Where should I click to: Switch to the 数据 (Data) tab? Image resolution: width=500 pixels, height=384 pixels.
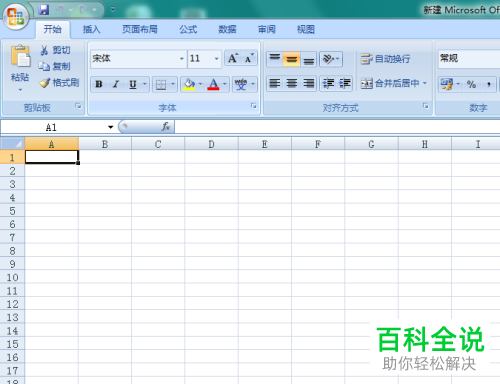[x=227, y=29]
